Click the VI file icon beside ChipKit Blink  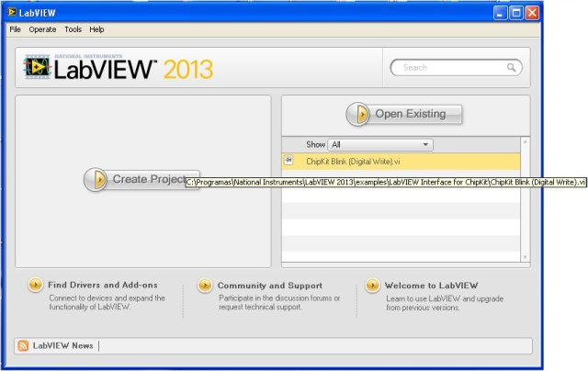(x=288, y=161)
